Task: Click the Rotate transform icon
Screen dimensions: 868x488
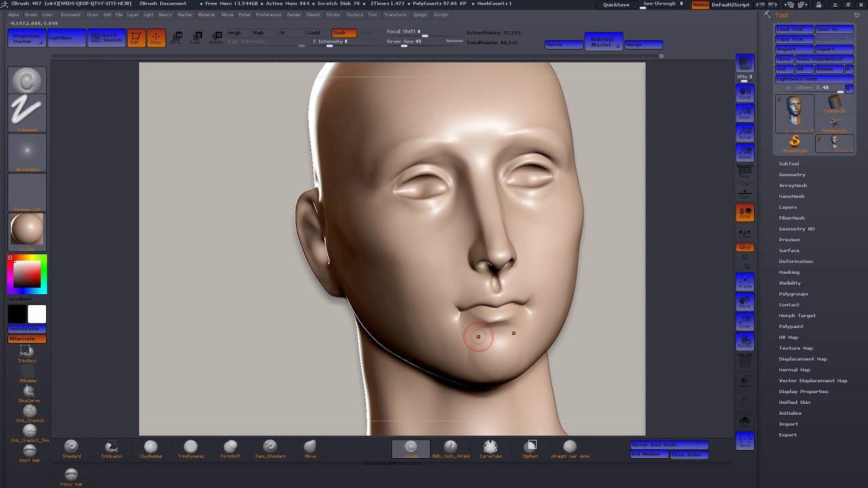Action: pyautogui.click(x=216, y=37)
